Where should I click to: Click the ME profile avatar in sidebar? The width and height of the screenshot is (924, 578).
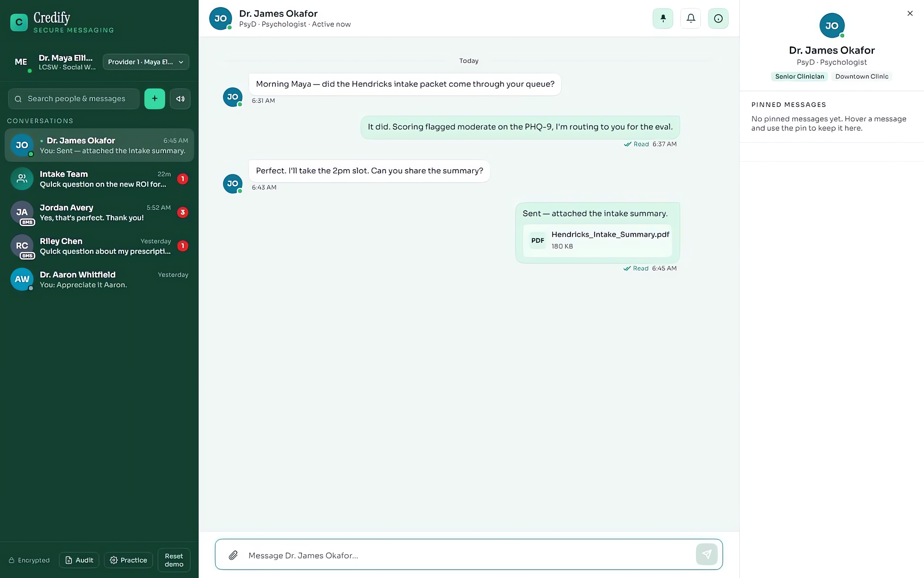[x=21, y=62]
